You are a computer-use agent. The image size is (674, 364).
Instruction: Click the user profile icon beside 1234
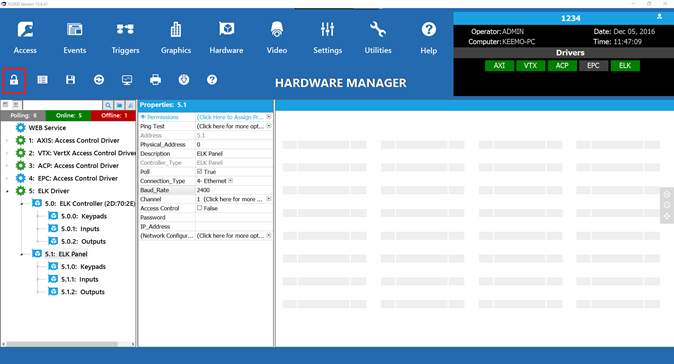(x=659, y=17)
